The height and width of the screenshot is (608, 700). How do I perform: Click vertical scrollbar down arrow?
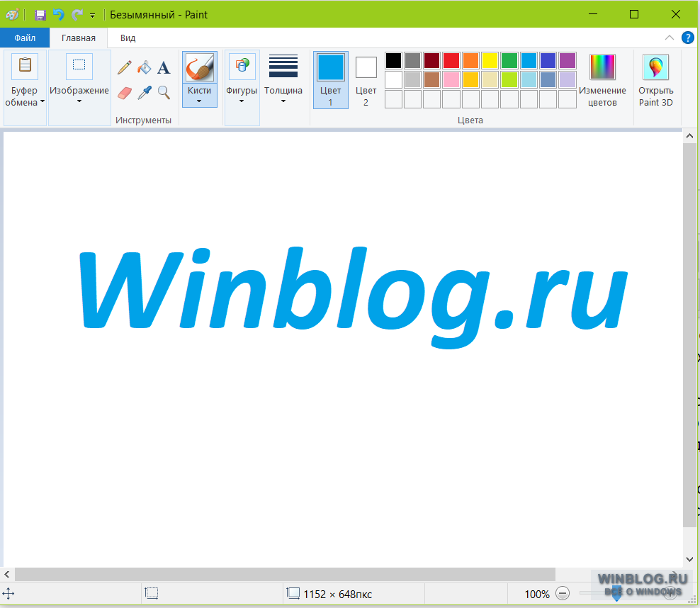[690, 559]
